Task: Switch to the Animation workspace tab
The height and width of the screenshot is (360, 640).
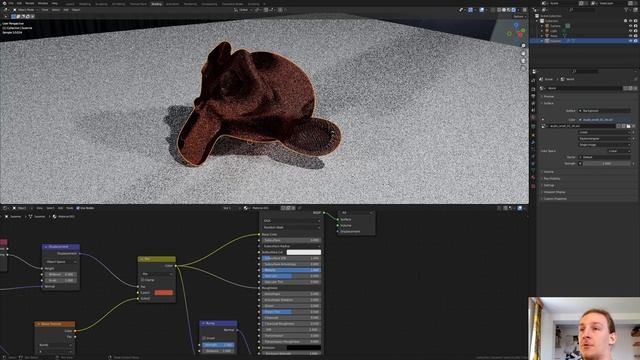Action: click(173, 4)
